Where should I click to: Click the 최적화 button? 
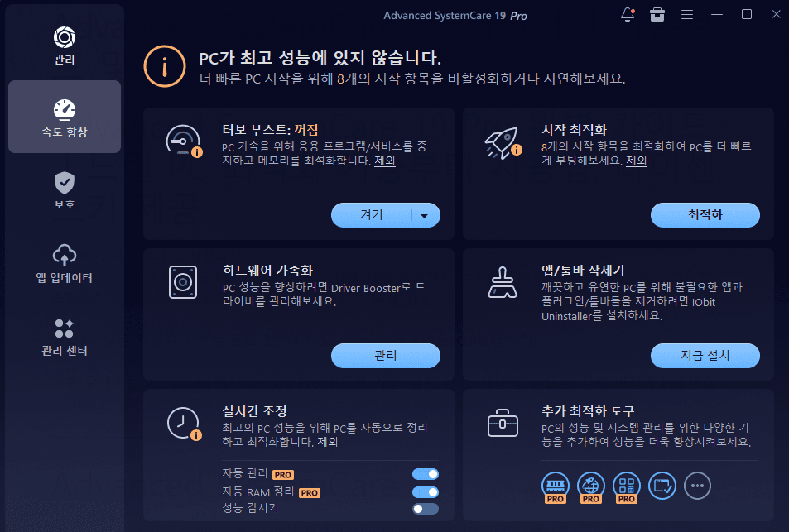[x=705, y=215]
